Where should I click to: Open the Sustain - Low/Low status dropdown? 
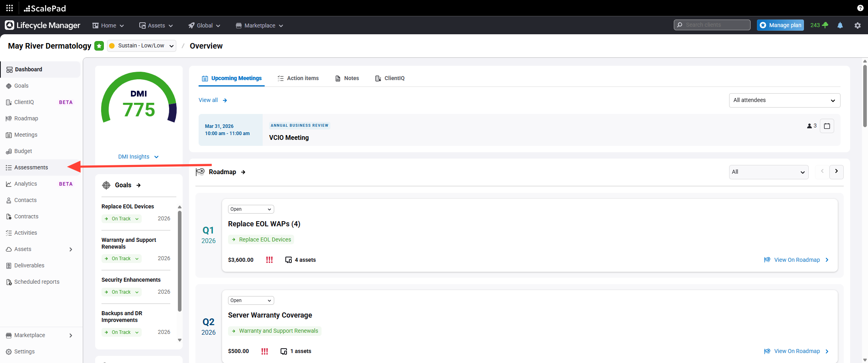click(141, 46)
